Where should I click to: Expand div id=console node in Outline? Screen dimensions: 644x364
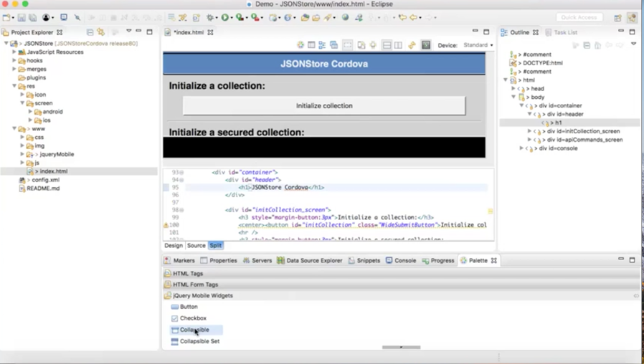point(521,148)
